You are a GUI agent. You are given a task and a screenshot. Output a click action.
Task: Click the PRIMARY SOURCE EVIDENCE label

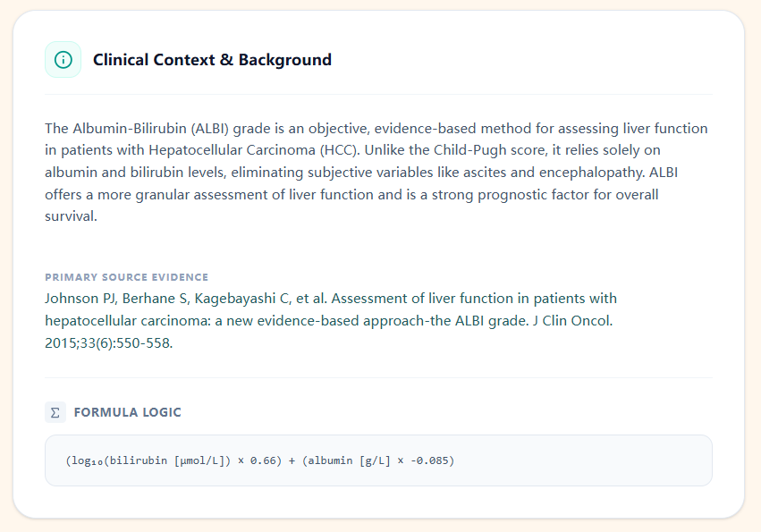126,277
